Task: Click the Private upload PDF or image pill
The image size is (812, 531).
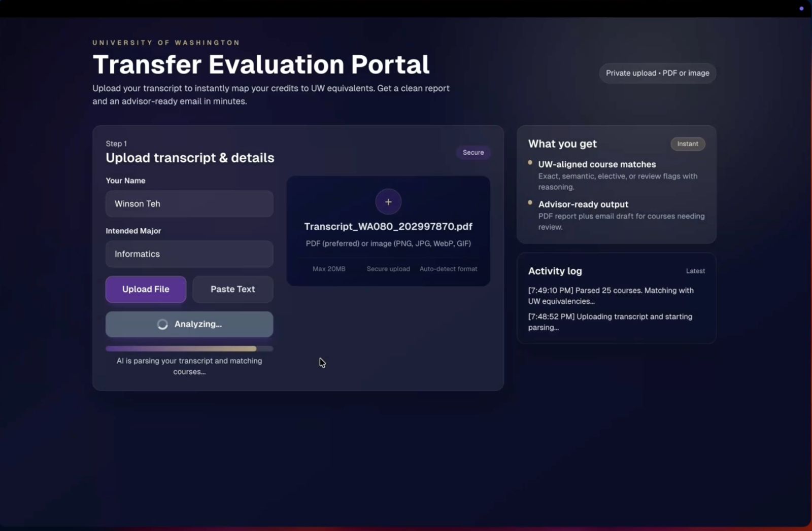Action: point(657,73)
